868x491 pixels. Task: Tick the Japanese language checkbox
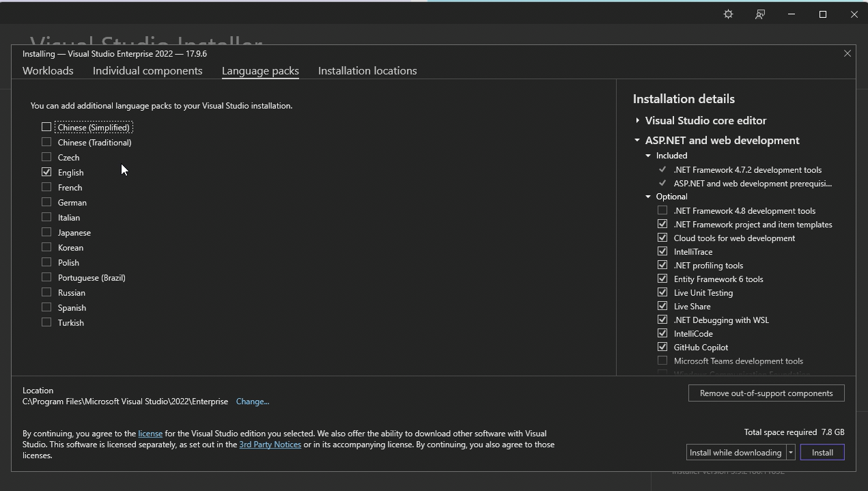[x=46, y=232]
